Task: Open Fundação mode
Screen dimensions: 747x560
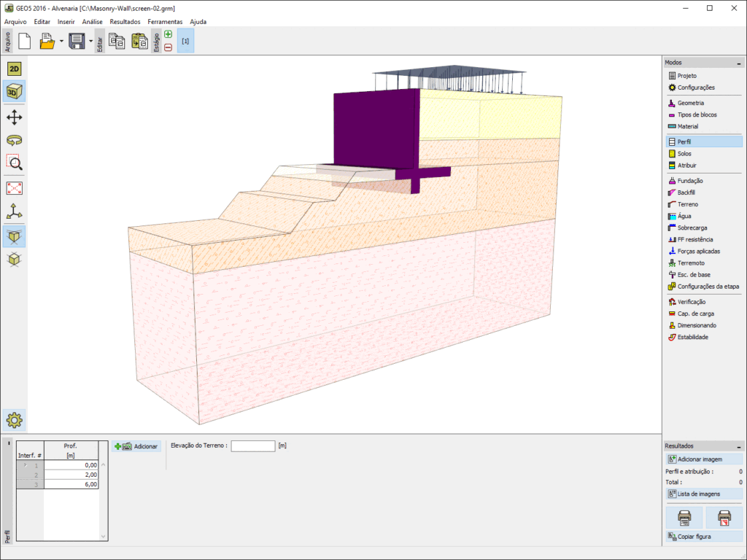Action: [x=704, y=181]
